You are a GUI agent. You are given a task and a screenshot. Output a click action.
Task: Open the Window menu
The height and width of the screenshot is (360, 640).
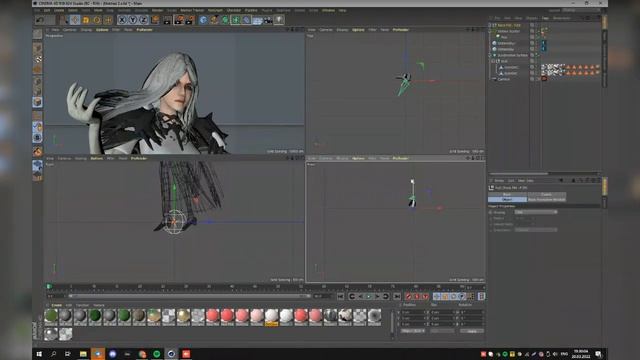328,10
